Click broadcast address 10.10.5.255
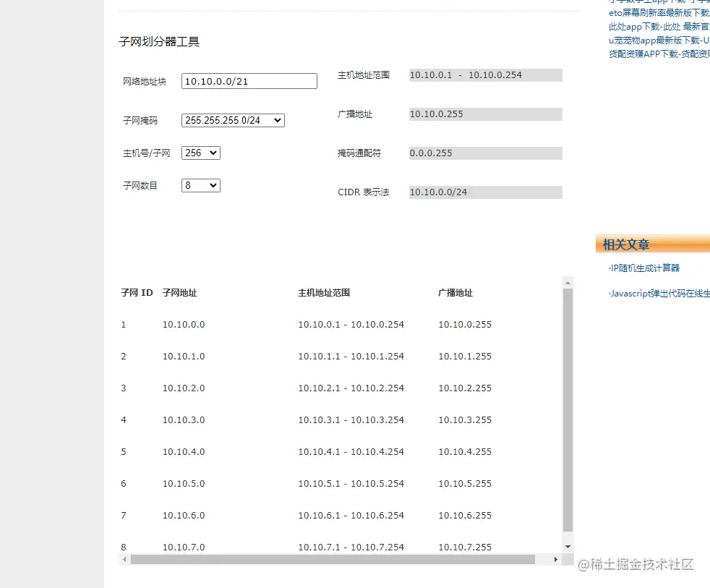The height and width of the screenshot is (588, 710). [x=465, y=483]
